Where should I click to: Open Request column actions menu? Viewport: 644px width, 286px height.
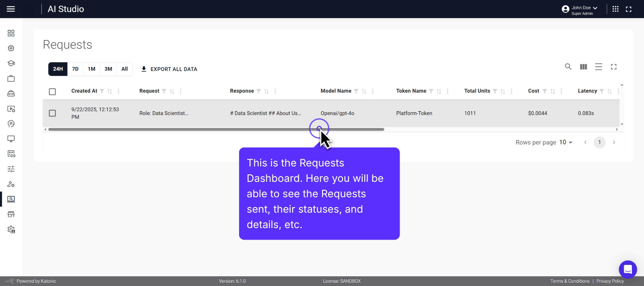coord(180,91)
